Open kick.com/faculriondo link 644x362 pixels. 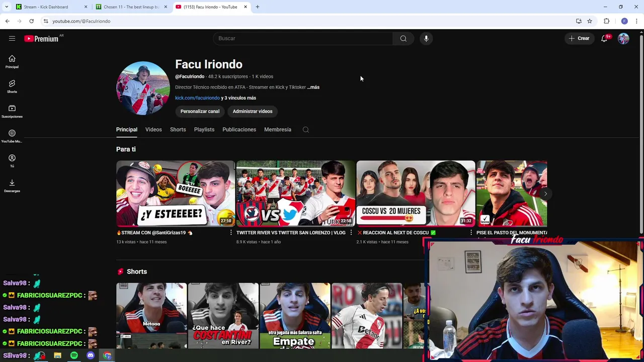(197, 98)
